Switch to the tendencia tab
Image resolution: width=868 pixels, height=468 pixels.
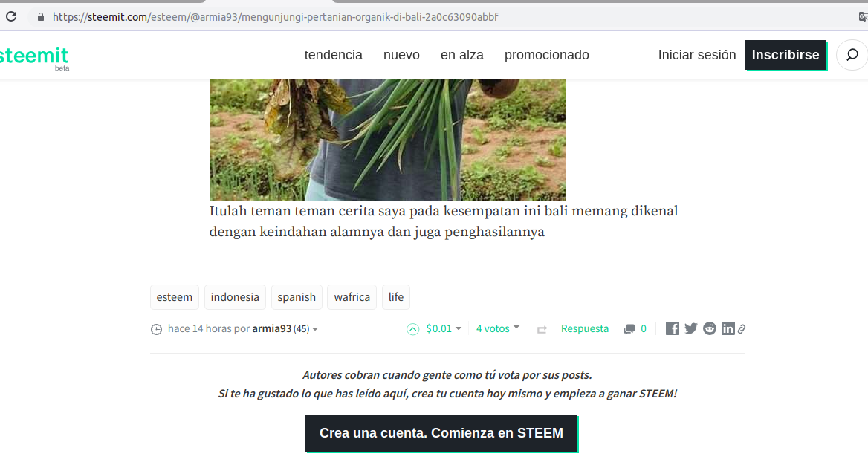click(x=333, y=54)
